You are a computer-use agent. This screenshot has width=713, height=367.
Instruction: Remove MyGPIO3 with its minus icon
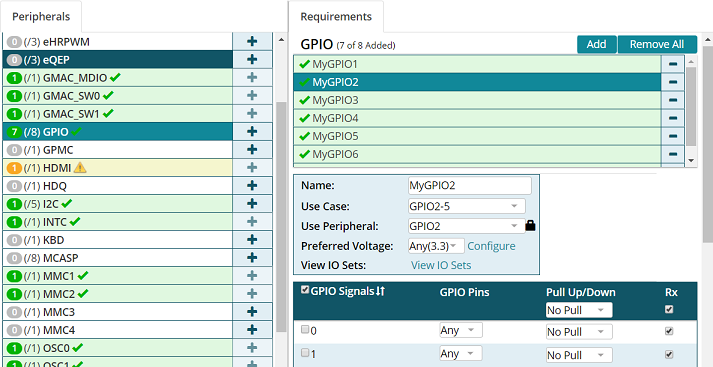[x=673, y=100]
